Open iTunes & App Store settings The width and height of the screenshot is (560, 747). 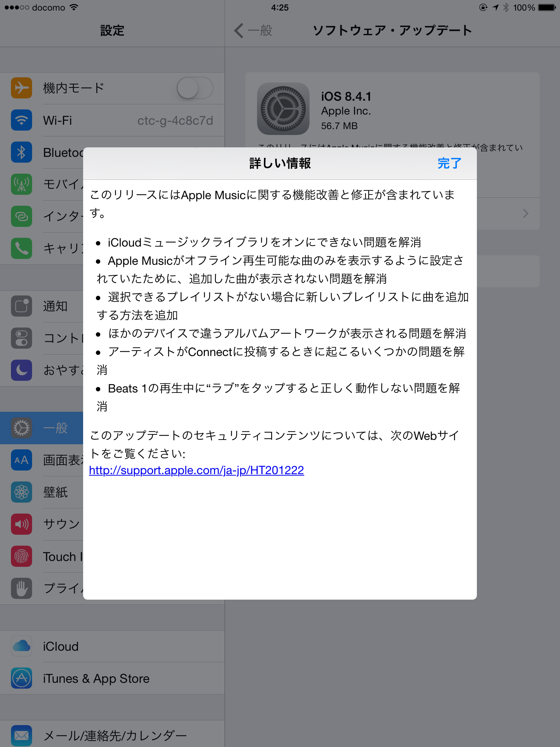tap(112, 678)
